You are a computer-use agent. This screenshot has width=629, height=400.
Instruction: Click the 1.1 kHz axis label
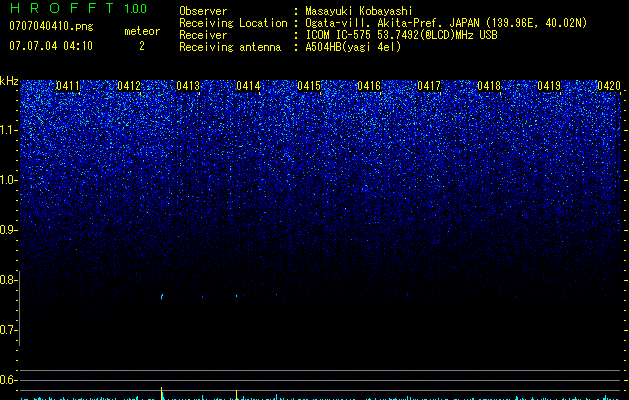pos(9,130)
